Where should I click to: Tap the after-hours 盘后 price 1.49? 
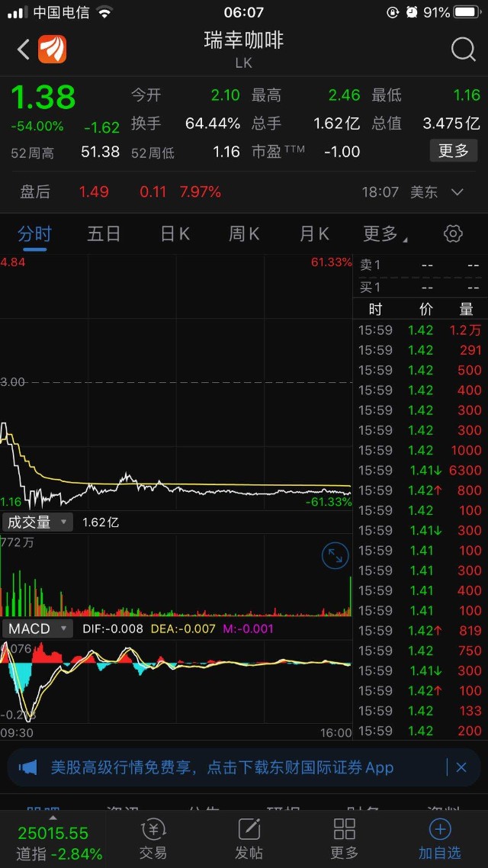(x=94, y=192)
